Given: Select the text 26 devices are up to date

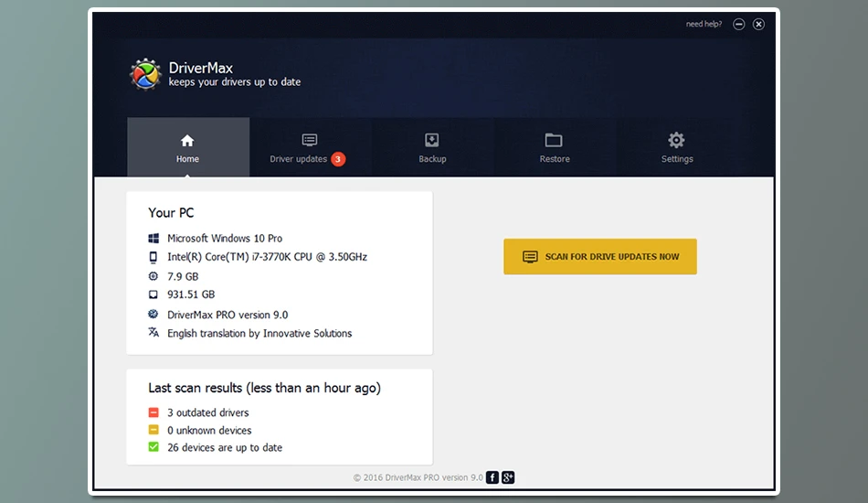Looking at the screenshot, I should (225, 447).
